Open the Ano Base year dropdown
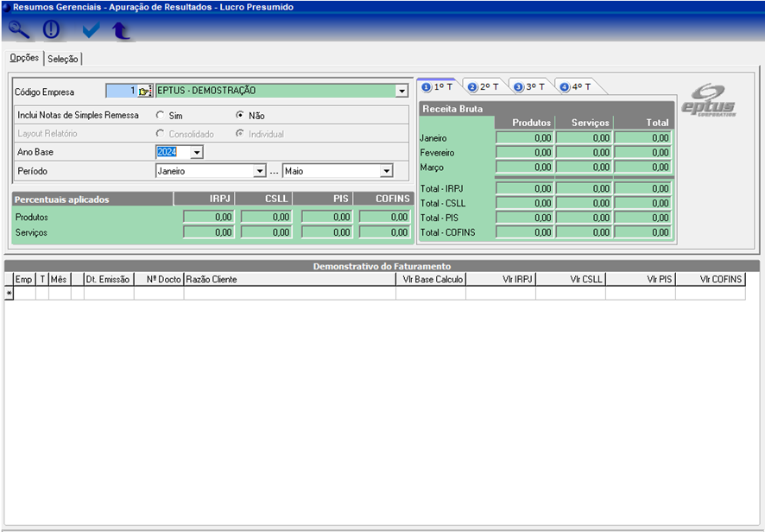The height and width of the screenshot is (532, 765). click(197, 153)
